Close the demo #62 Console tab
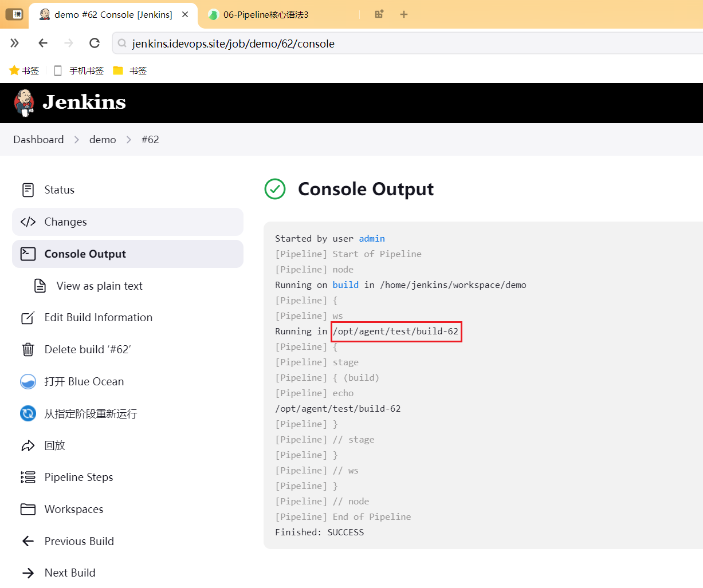The width and height of the screenshot is (703, 588). (x=185, y=14)
